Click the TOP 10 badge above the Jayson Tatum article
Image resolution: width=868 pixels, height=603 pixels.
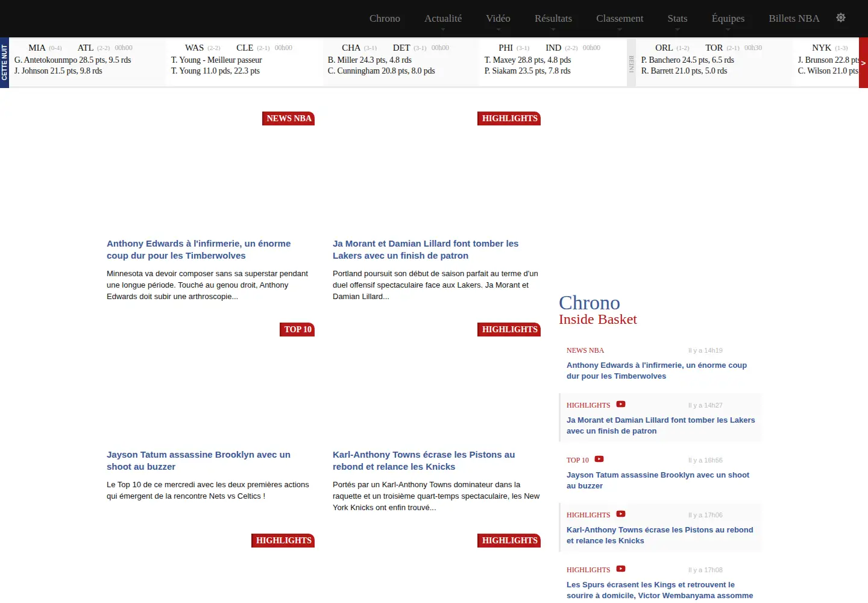(297, 329)
